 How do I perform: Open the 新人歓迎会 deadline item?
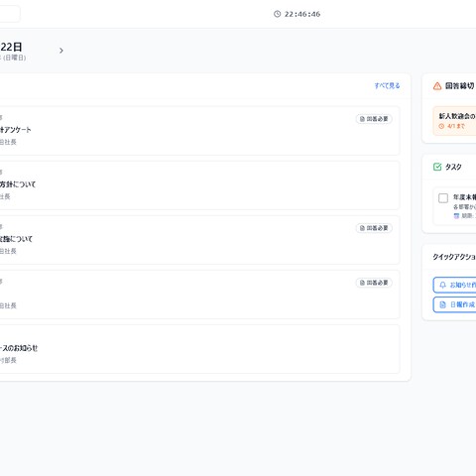click(454, 121)
